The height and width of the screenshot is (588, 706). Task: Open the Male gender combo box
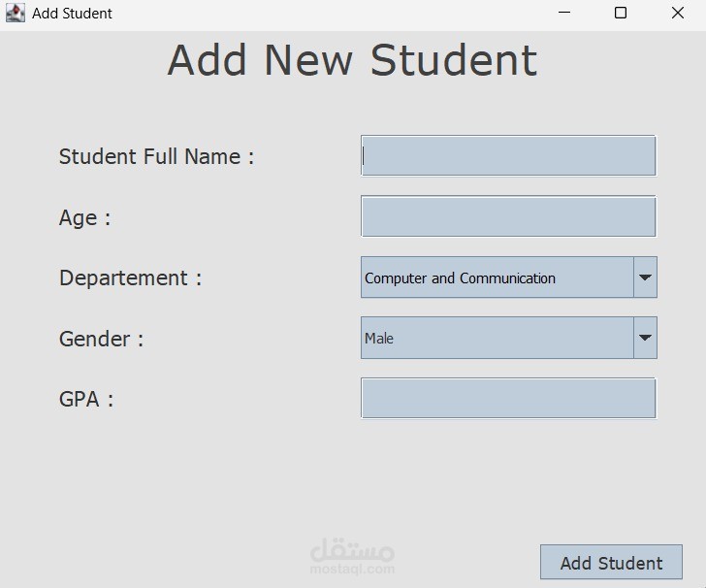tap(497, 339)
